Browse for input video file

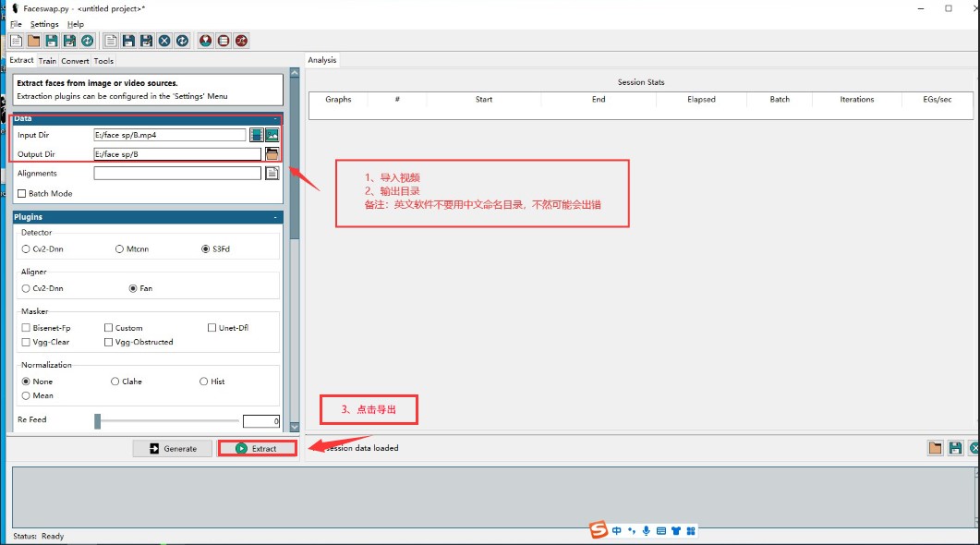[x=257, y=135]
